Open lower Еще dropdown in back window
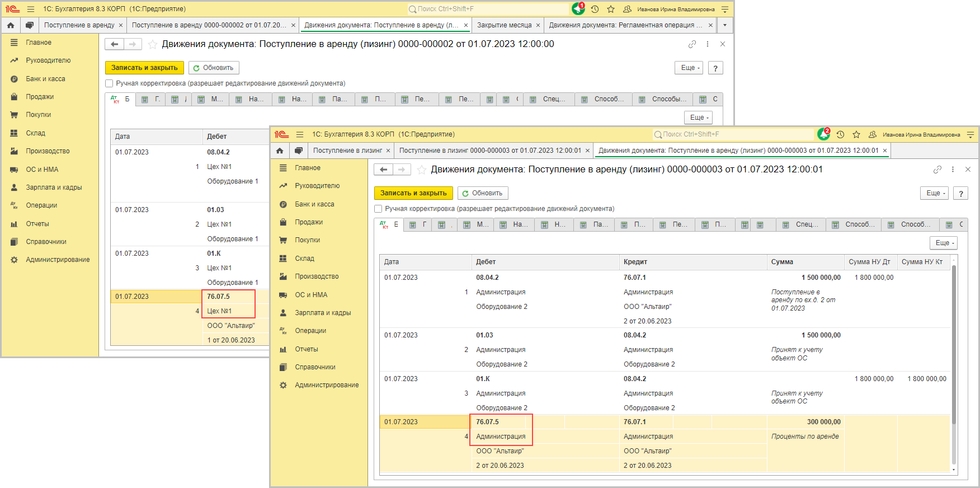 698,118
